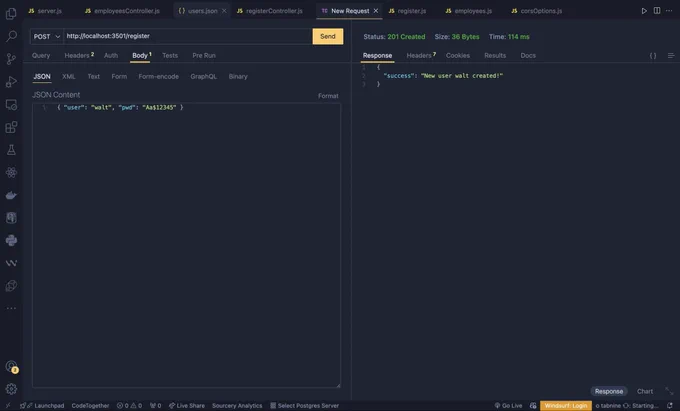Open the POST method dropdown

point(46,36)
